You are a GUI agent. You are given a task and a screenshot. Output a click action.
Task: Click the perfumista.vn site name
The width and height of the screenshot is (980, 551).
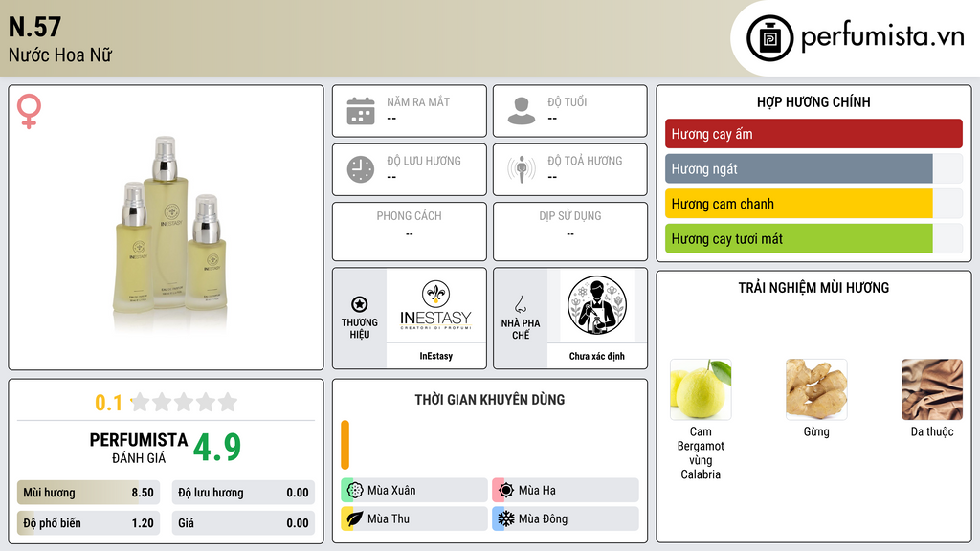click(882, 36)
